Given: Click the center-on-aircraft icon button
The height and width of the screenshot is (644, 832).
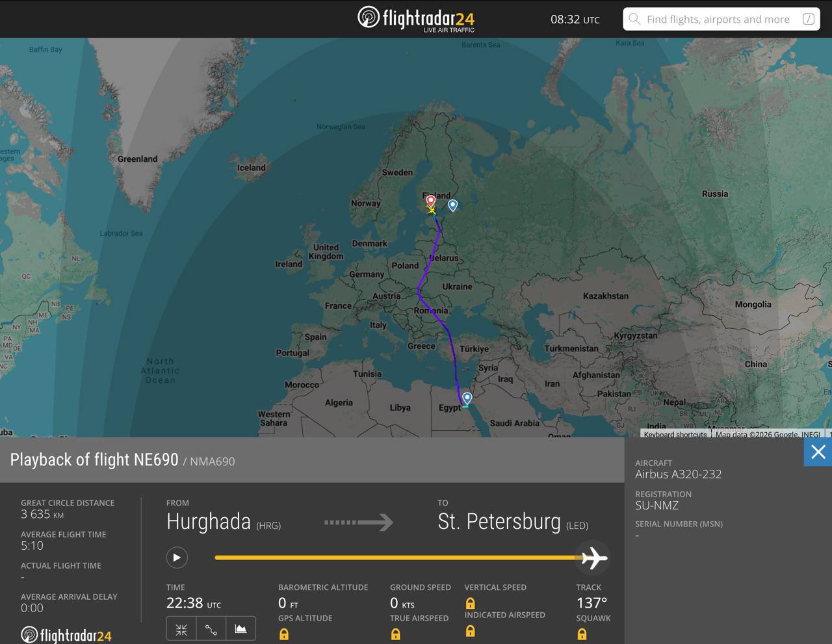Looking at the screenshot, I should 181,629.
